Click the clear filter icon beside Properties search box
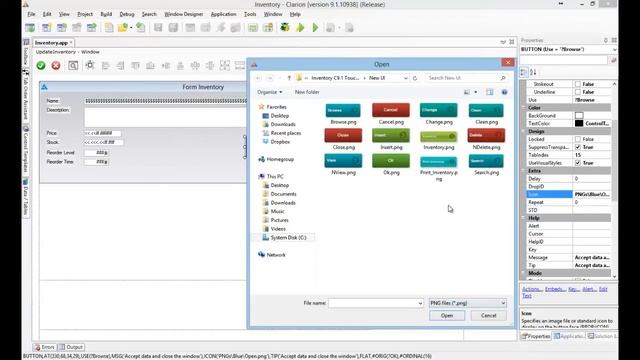 613,60
